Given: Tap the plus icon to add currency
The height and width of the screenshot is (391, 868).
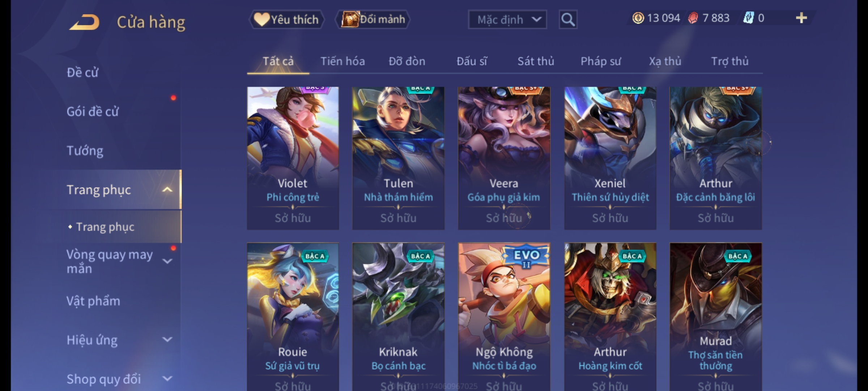Looking at the screenshot, I should [x=801, y=18].
